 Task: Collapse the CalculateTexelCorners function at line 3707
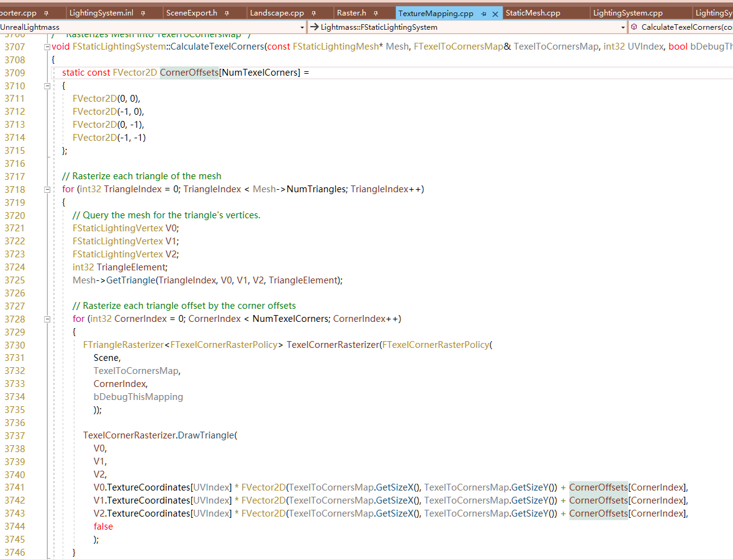coord(47,47)
